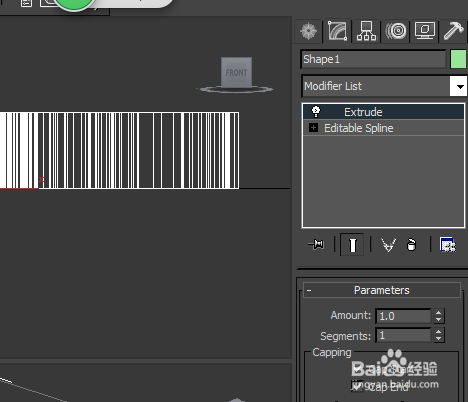Image resolution: width=468 pixels, height=402 pixels.
Task: Select the Editable Spline stack entry
Action: coord(383,128)
